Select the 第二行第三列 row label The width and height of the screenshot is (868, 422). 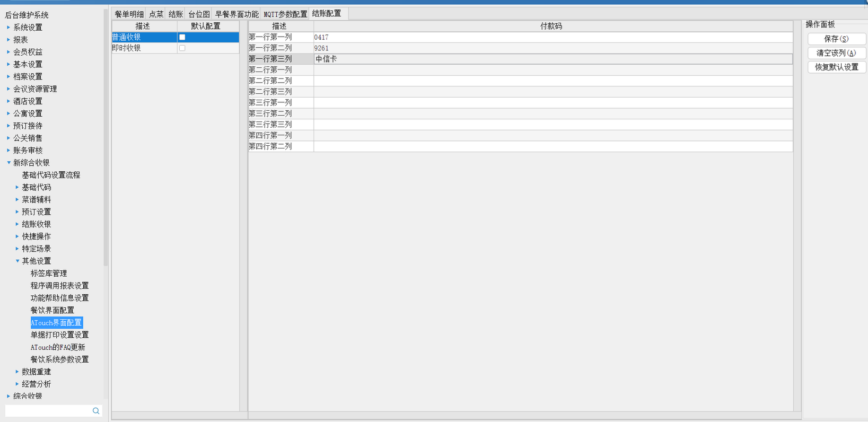(280, 92)
